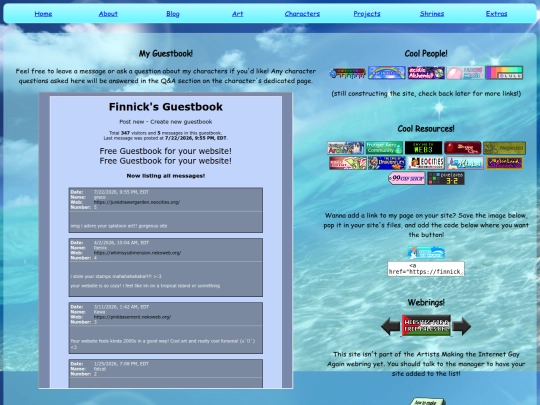The width and height of the screenshot is (540, 405).
Task: Open the anime Archive resource badge
Action: tap(345, 148)
